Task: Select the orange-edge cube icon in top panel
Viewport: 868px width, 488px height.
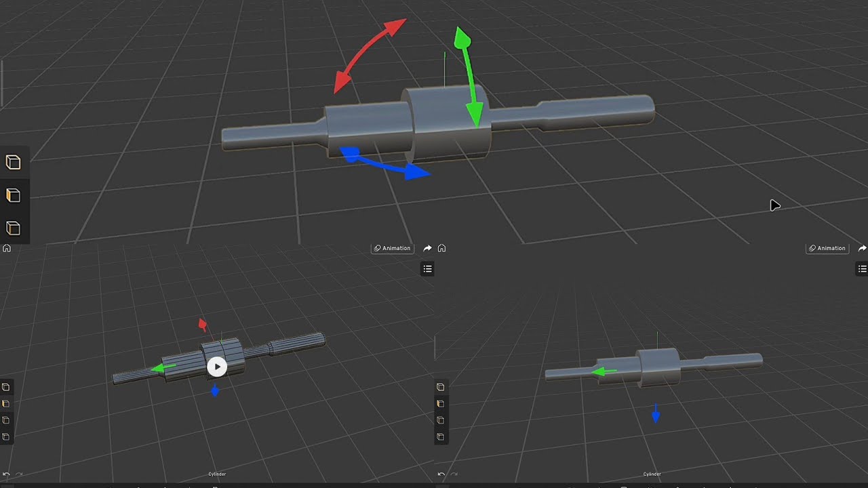Action: tap(13, 228)
